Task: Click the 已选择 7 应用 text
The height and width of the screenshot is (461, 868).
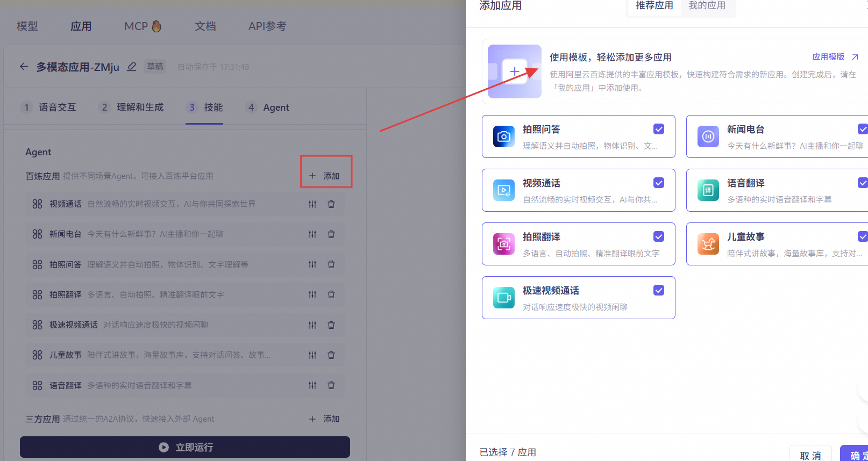Action: [508, 452]
